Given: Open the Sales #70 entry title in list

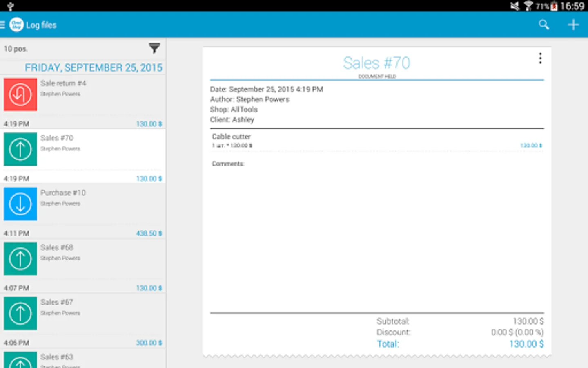Looking at the screenshot, I should (x=57, y=138).
